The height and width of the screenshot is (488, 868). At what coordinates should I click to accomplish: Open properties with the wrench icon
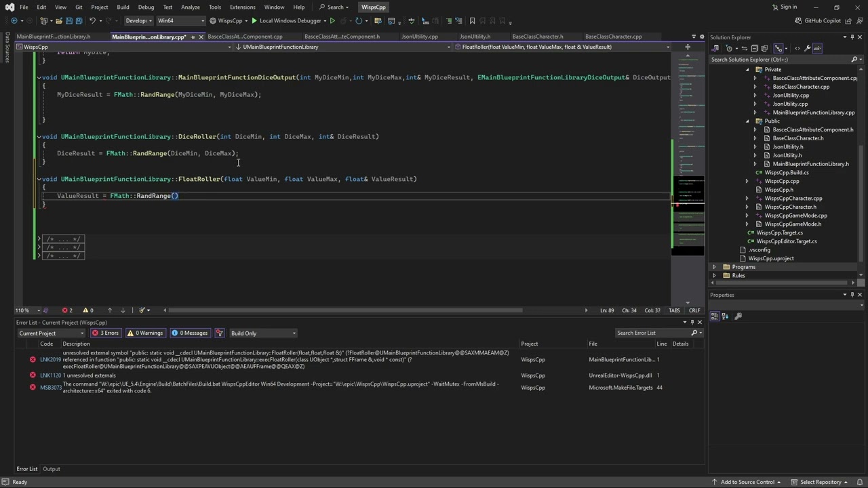(x=808, y=48)
